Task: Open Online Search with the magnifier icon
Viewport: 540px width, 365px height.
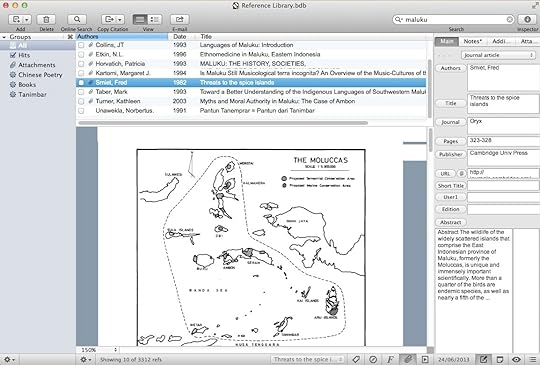Action: click(77, 20)
